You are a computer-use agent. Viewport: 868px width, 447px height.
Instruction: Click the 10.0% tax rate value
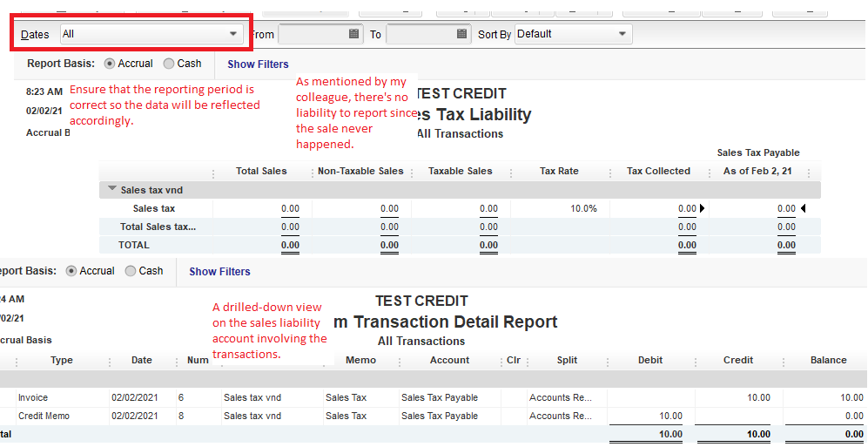(x=584, y=209)
